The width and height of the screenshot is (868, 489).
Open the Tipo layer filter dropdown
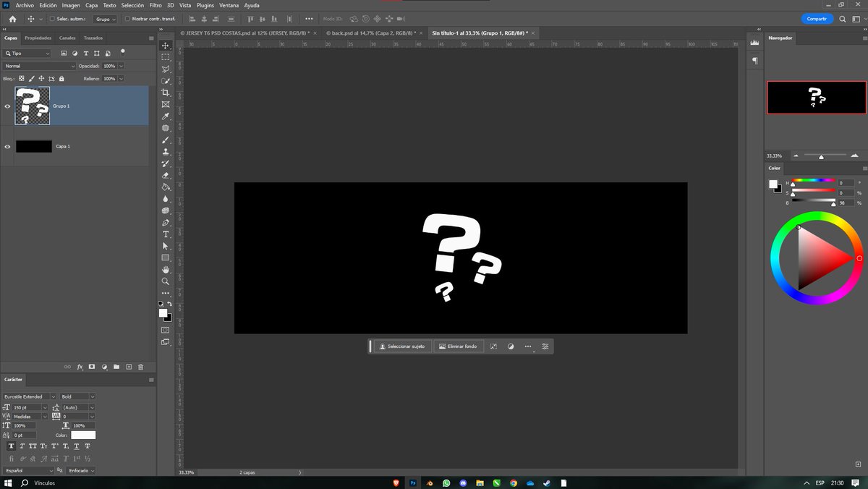[27, 54]
